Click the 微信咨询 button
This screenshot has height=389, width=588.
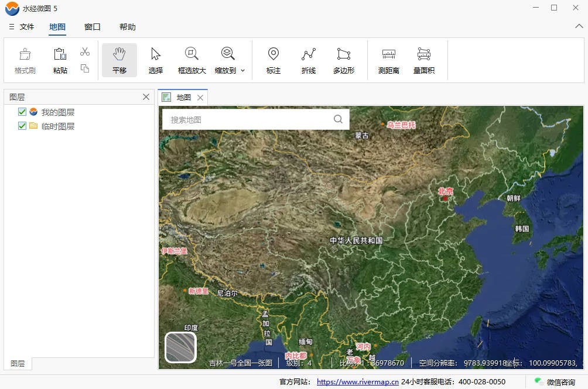[x=555, y=382]
